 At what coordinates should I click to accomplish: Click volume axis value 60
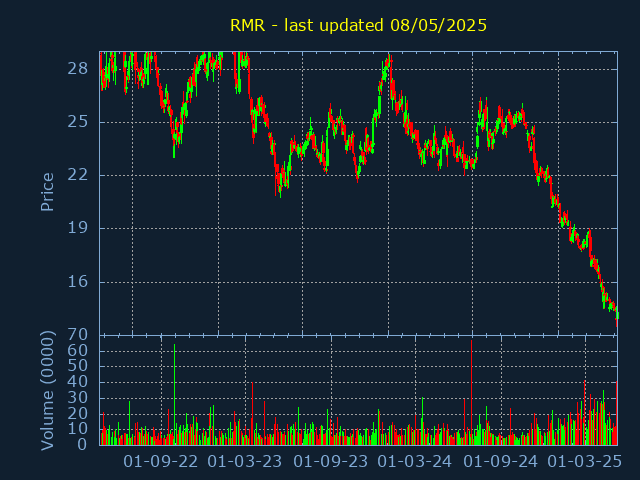pos(78,351)
